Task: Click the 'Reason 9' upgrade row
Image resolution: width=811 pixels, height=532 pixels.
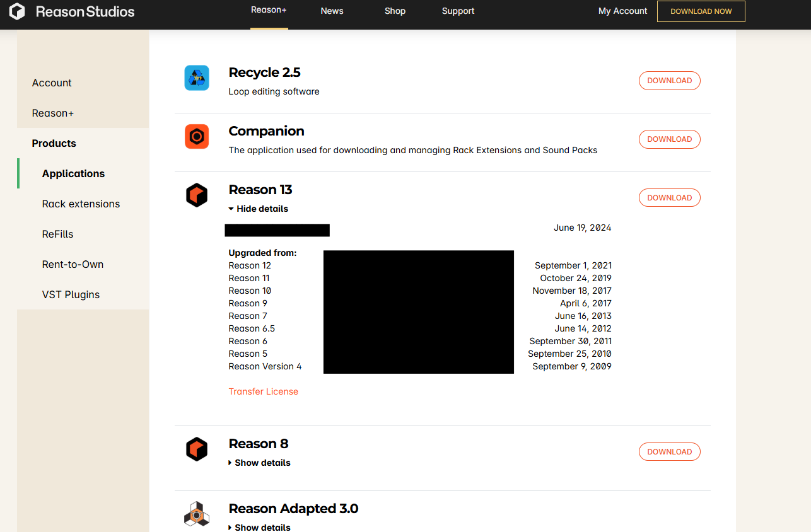Action: pyautogui.click(x=248, y=303)
